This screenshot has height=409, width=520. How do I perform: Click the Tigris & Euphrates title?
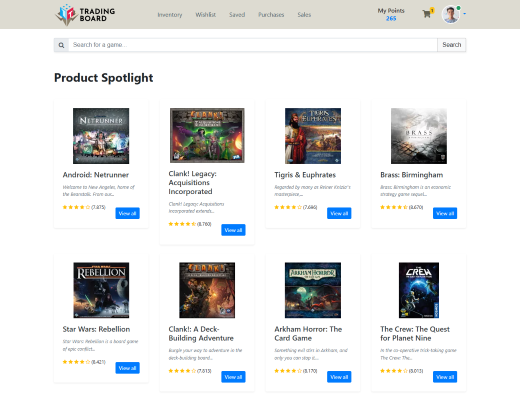305,175
